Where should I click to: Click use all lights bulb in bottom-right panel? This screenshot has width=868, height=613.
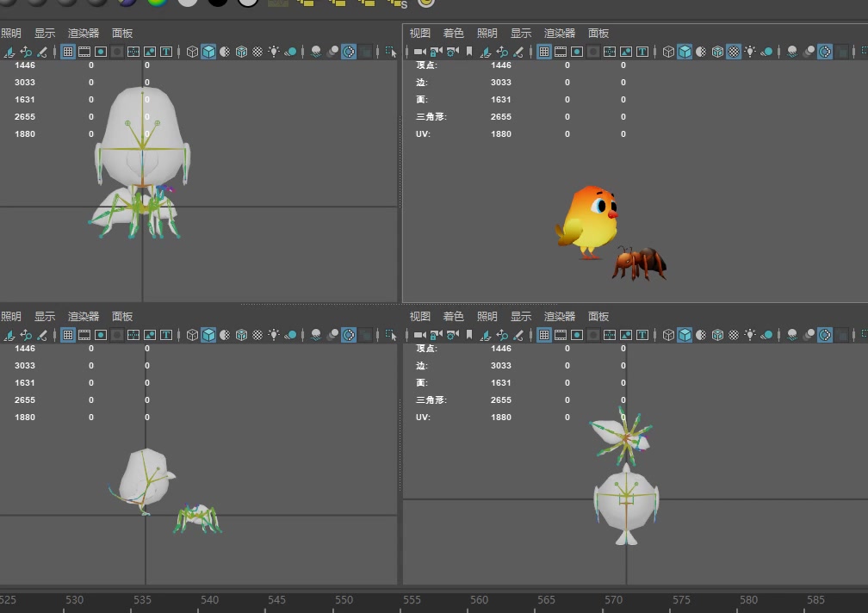point(750,335)
